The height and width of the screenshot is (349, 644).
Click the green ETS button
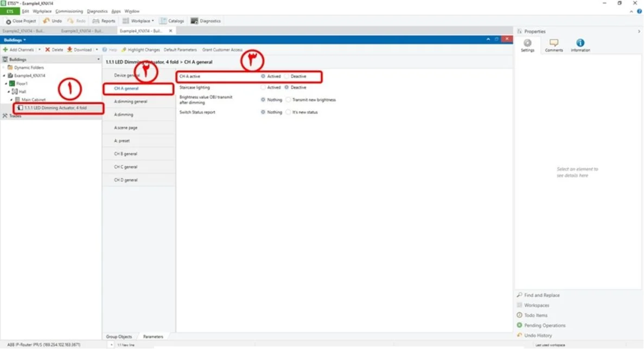[x=10, y=11]
